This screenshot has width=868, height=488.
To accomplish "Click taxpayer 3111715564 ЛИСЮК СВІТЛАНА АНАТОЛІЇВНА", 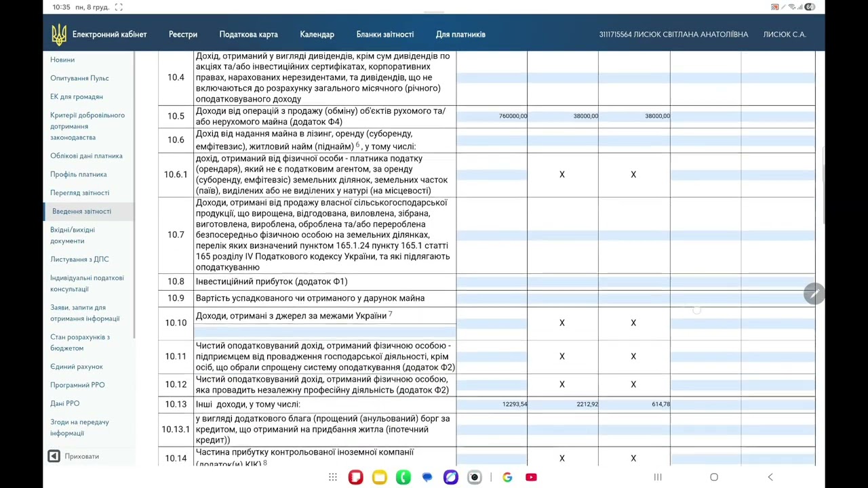I will (x=673, y=35).
